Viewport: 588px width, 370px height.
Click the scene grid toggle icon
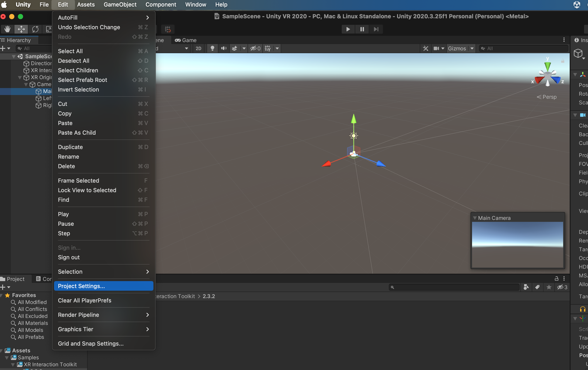click(267, 48)
